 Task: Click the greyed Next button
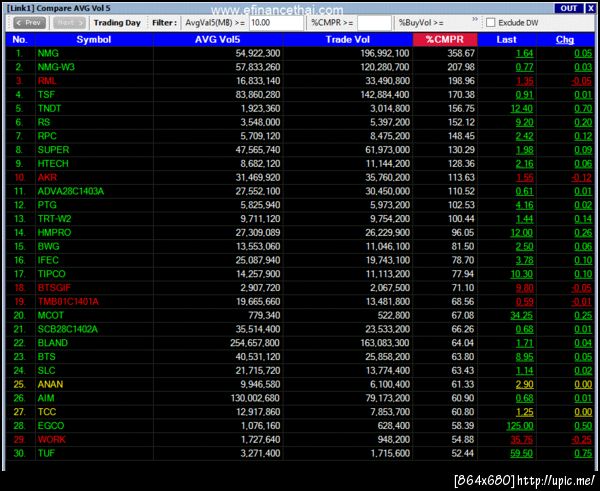coord(69,23)
